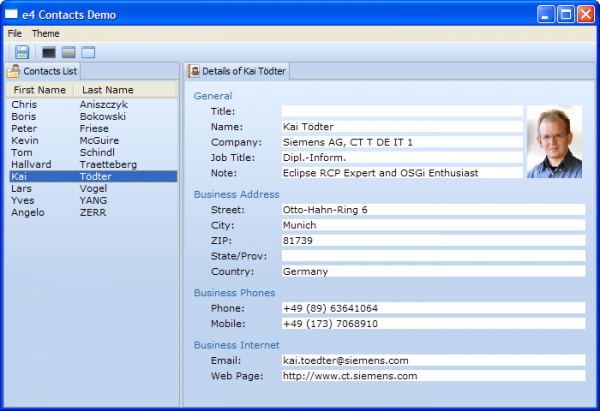Click the empty Title input field
The image size is (600, 411).
tap(402, 111)
